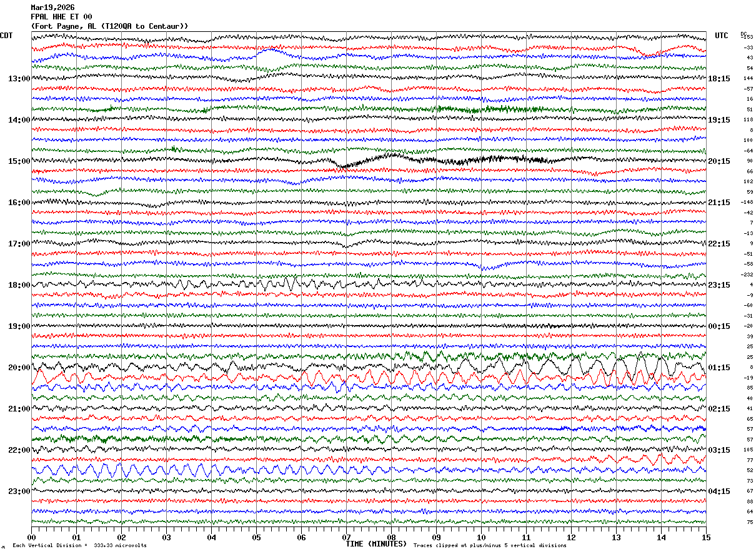
Task: Click minute 13 on the time axis
Action: (x=616, y=537)
